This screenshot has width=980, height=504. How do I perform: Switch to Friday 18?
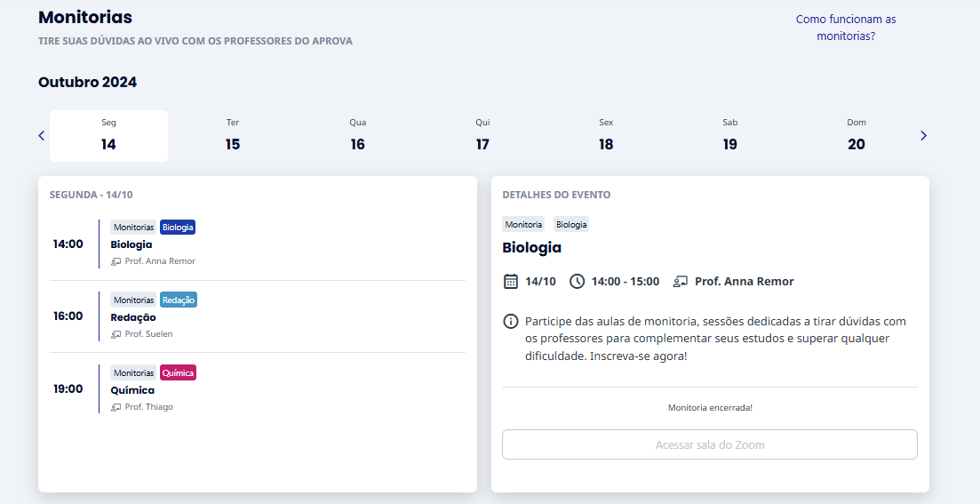click(x=606, y=136)
